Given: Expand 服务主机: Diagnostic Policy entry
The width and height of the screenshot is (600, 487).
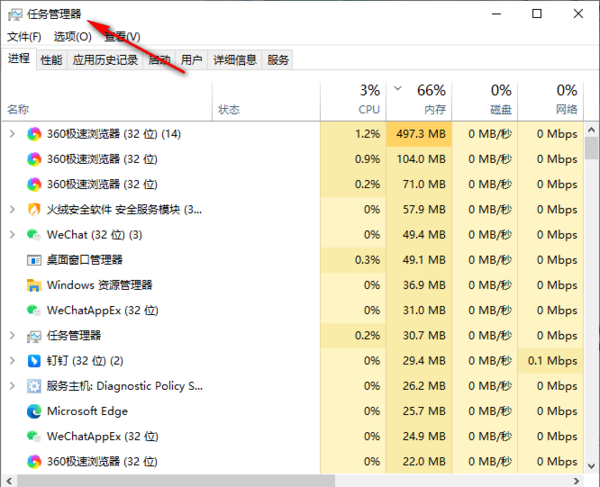Looking at the screenshot, I should [x=12, y=386].
